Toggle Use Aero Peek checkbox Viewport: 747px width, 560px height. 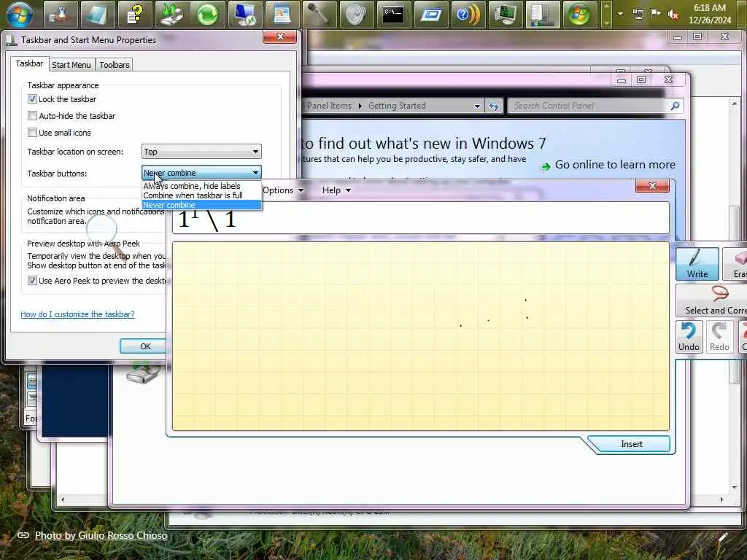32,281
